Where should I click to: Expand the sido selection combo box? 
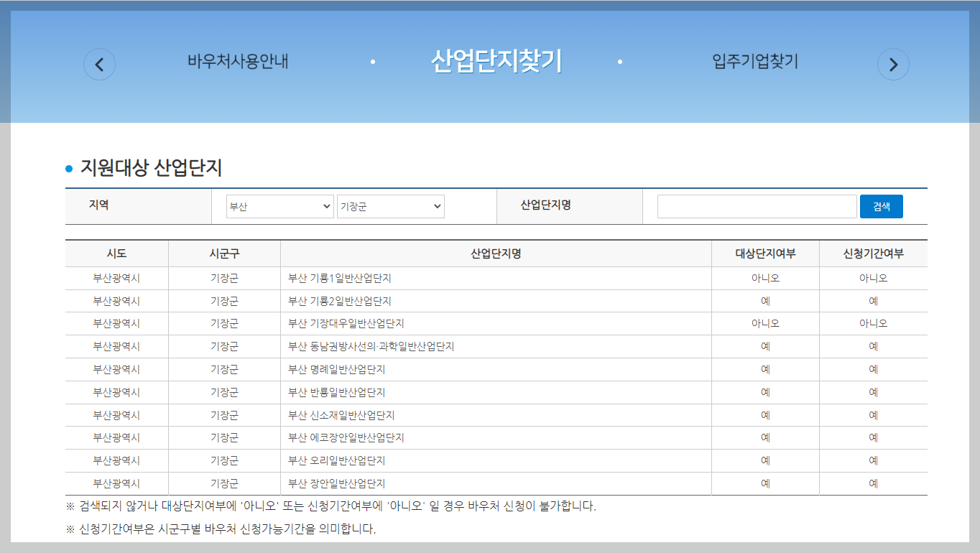click(279, 206)
